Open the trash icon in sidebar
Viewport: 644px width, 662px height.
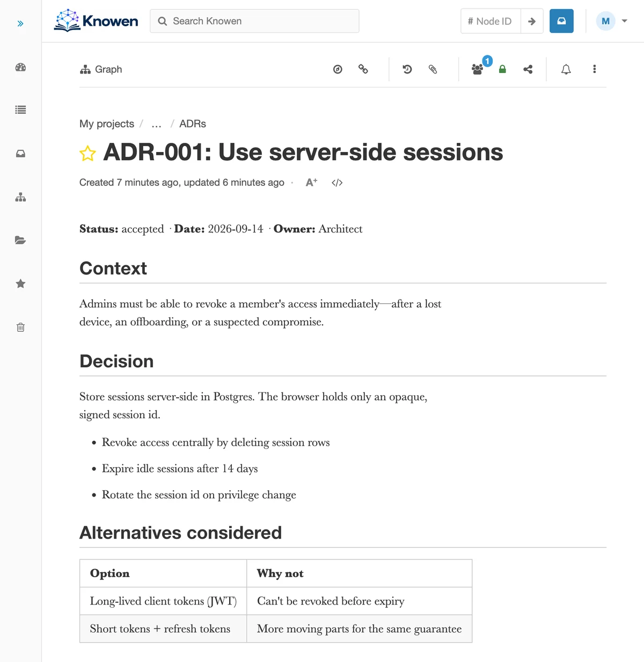click(20, 327)
